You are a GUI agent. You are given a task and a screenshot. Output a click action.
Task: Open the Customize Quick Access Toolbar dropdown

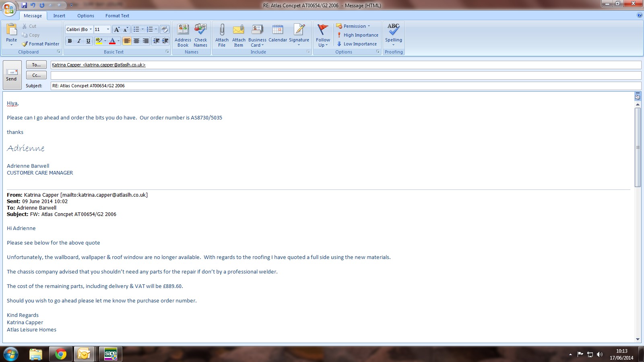[x=71, y=5]
